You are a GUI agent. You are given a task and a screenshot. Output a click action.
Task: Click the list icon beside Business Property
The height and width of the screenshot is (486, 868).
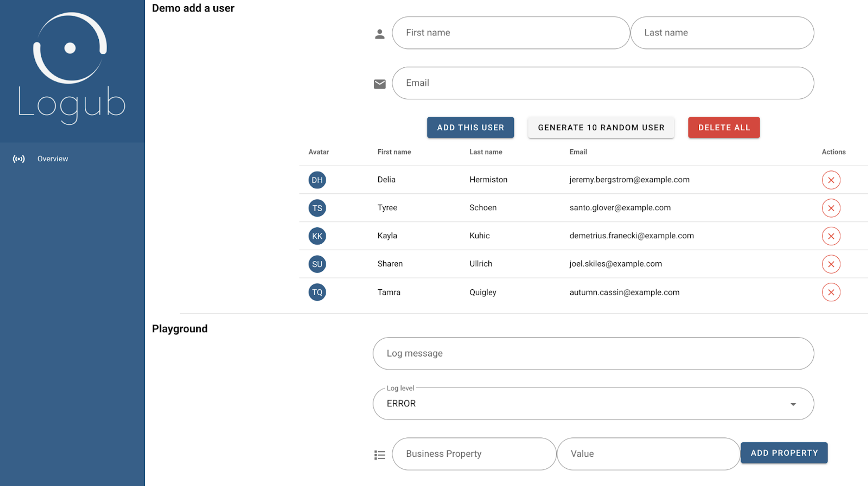tap(380, 455)
